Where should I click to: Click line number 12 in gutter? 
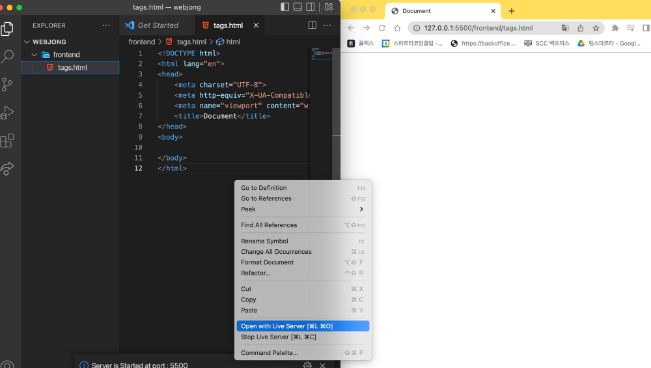(x=138, y=168)
